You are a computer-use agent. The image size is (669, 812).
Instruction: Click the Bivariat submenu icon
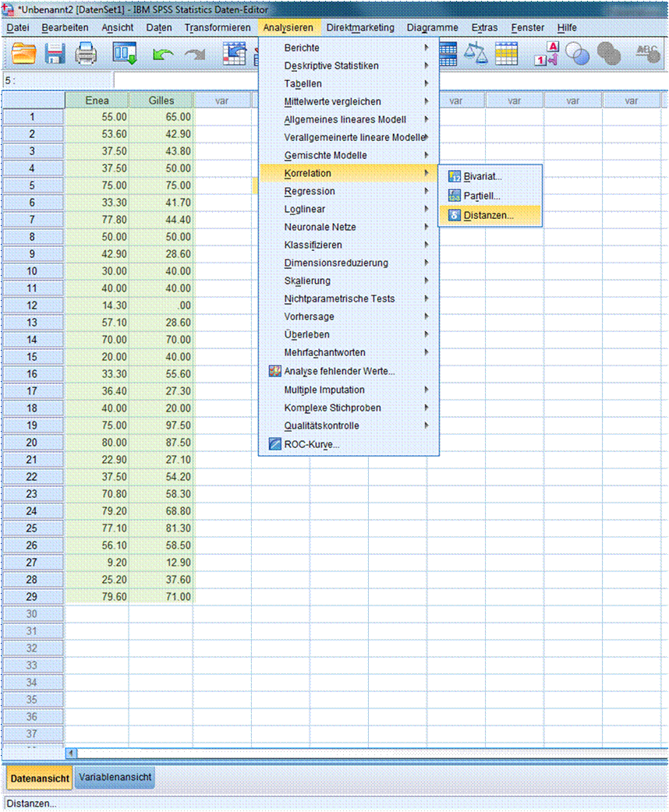[455, 177]
